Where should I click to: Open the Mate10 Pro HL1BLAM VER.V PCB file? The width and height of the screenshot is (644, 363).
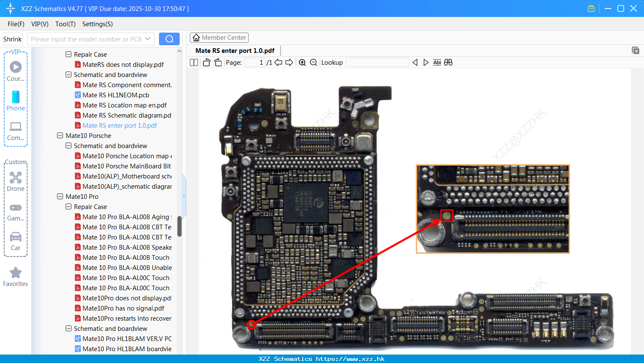123,339
